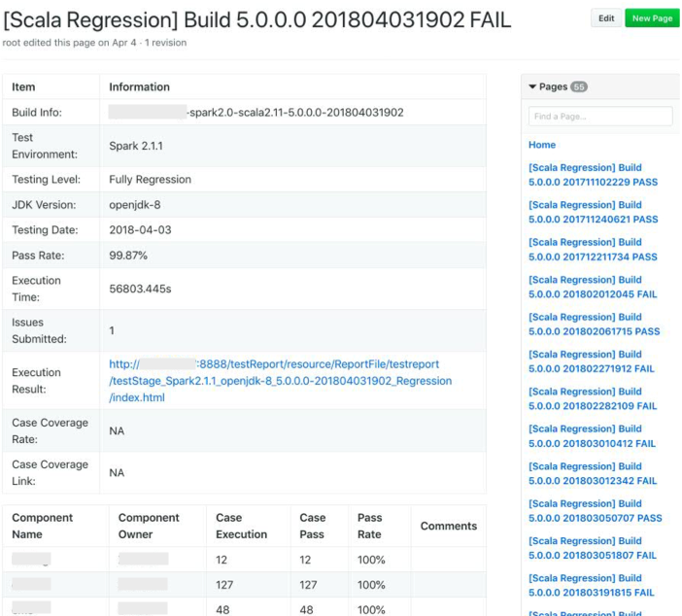Click the Find a Page search field

pos(600,117)
